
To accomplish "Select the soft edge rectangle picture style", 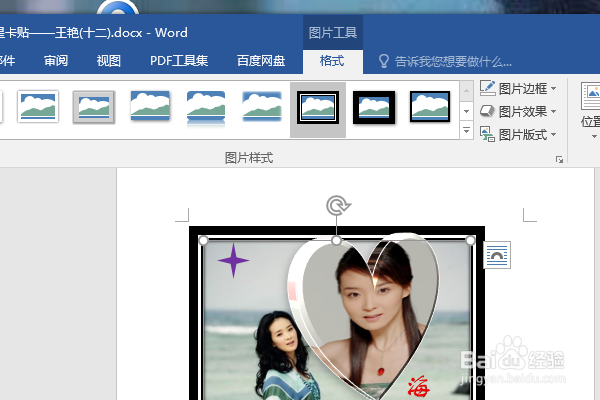I will [262, 106].
